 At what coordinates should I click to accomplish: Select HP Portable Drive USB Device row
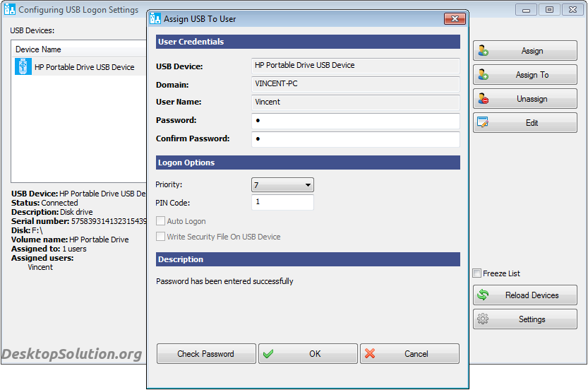point(80,67)
